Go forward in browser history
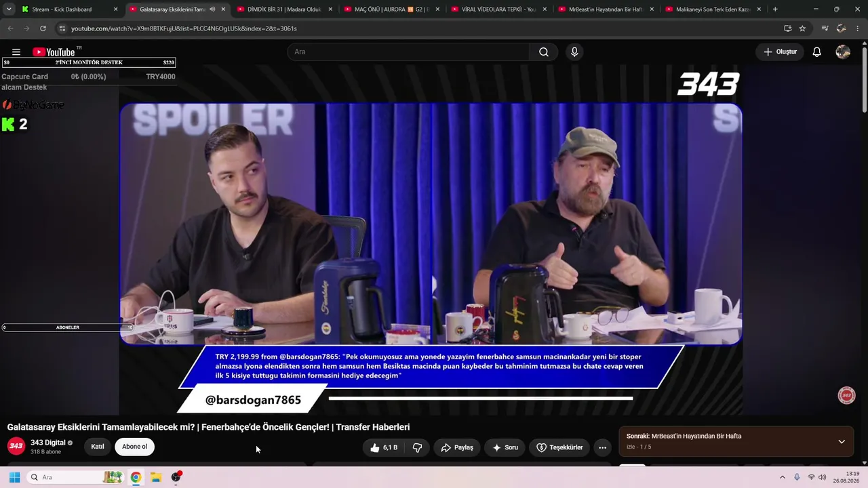The width and height of the screenshot is (868, 488). 26,28
